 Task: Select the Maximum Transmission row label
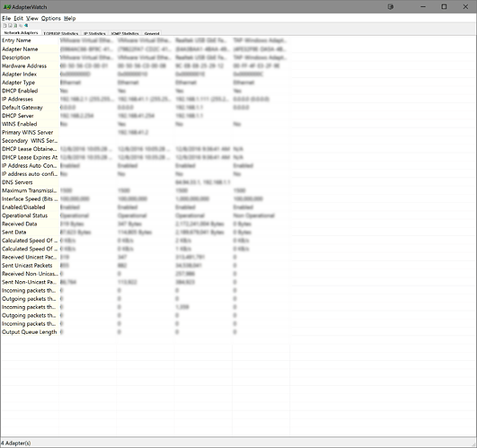tap(30, 190)
